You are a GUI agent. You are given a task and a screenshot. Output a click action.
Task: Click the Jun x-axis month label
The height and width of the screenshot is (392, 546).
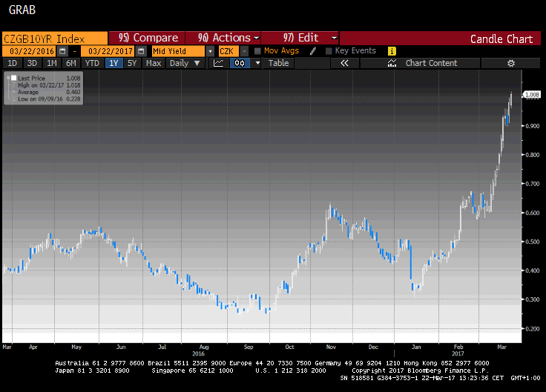[x=121, y=347]
